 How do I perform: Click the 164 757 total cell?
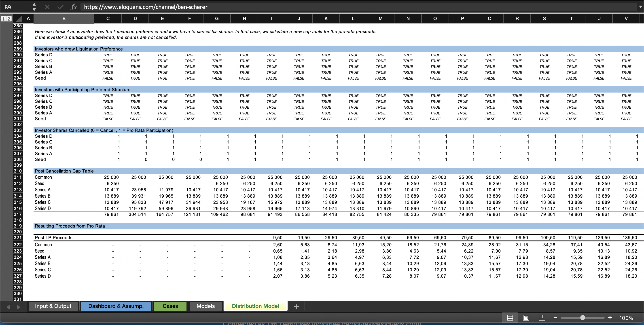(165, 214)
